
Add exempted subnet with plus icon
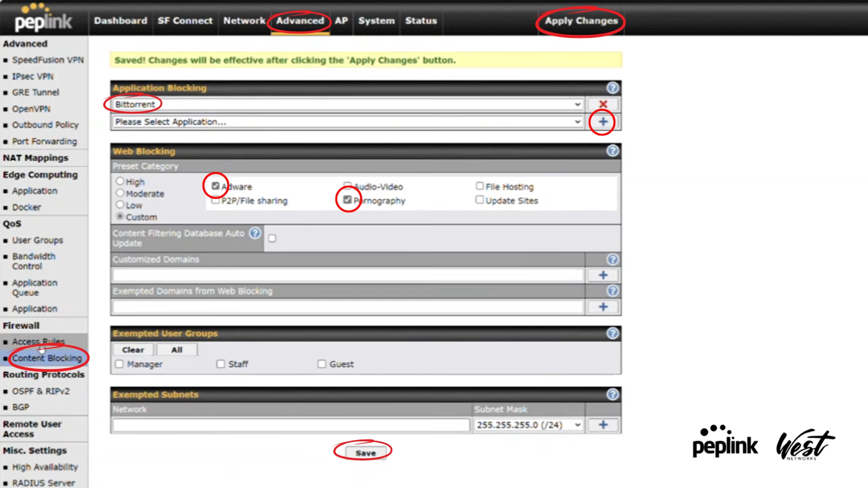603,425
